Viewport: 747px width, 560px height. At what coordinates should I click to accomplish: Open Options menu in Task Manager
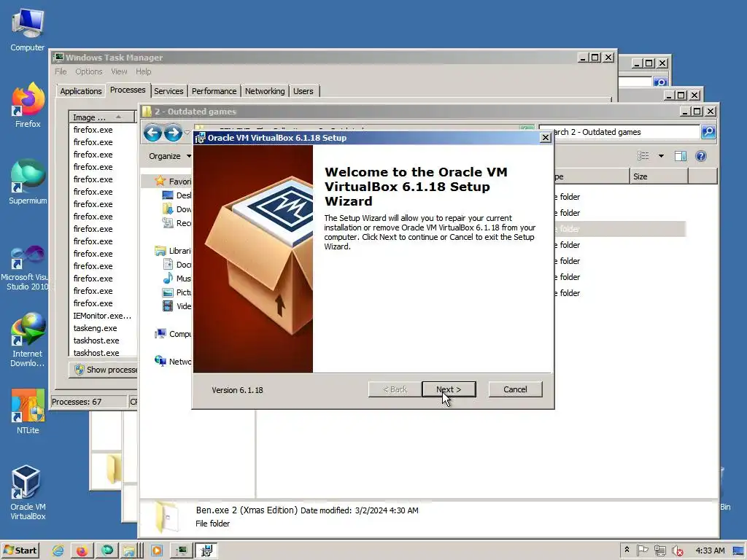tap(88, 71)
